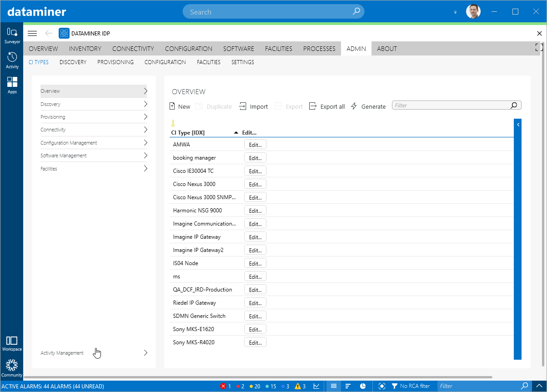Click Edit for IS04 Node row
Image resolution: width=547 pixels, height=392 pixels.
(x=255, y=263)
